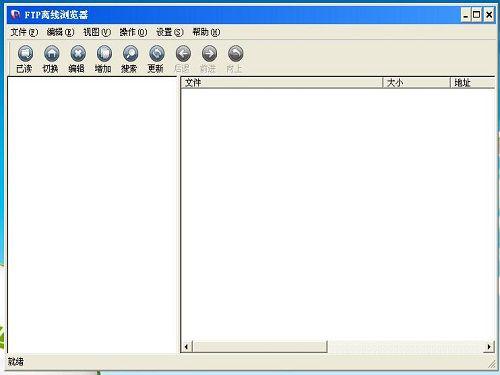Image resolution: width=500 pixels, height=375 pixels.
Task: Sort by the 地址 column header
Action: (473, 83)
